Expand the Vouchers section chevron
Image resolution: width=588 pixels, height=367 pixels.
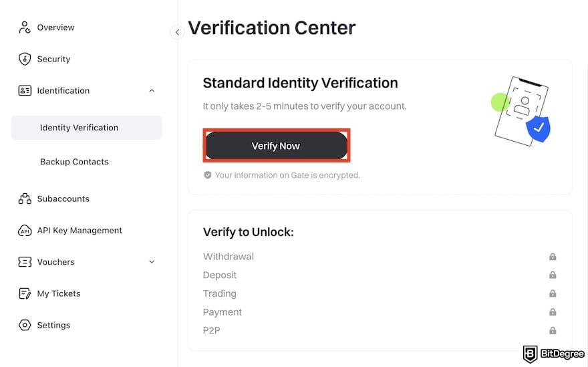coord(152,262)
